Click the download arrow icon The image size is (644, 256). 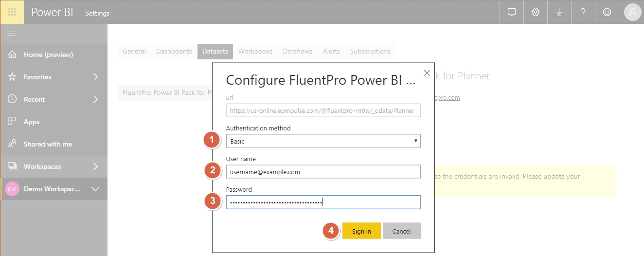[x=559, y=13]
